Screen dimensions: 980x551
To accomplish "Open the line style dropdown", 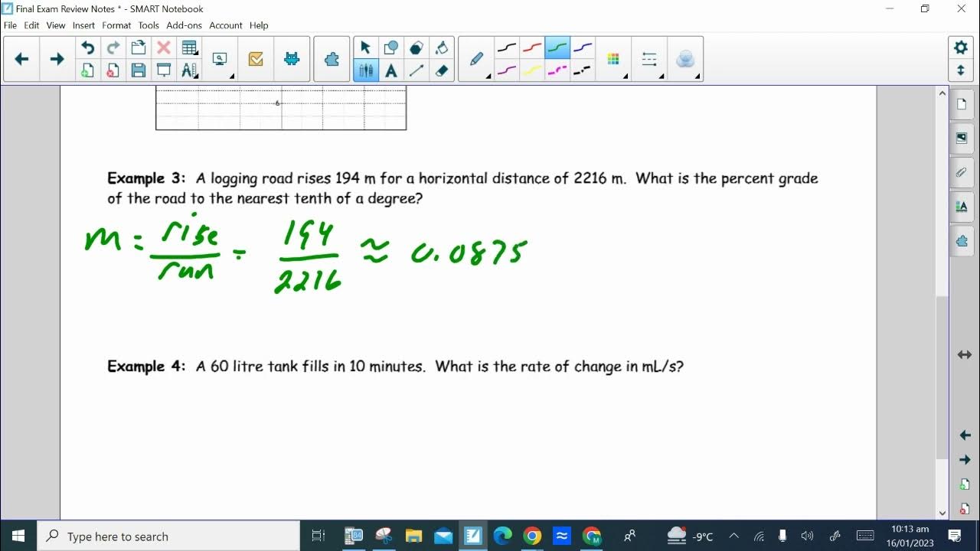I will coord(649,59).
